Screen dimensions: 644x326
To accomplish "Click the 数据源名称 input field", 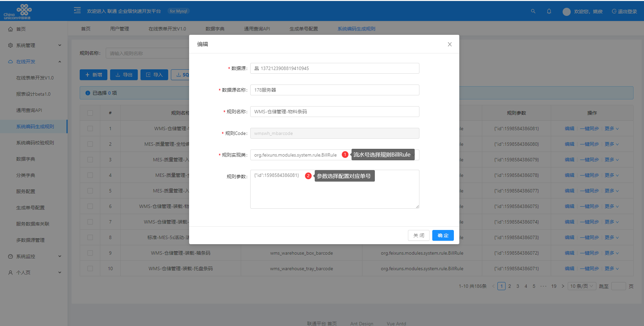I will coord(335,90).
